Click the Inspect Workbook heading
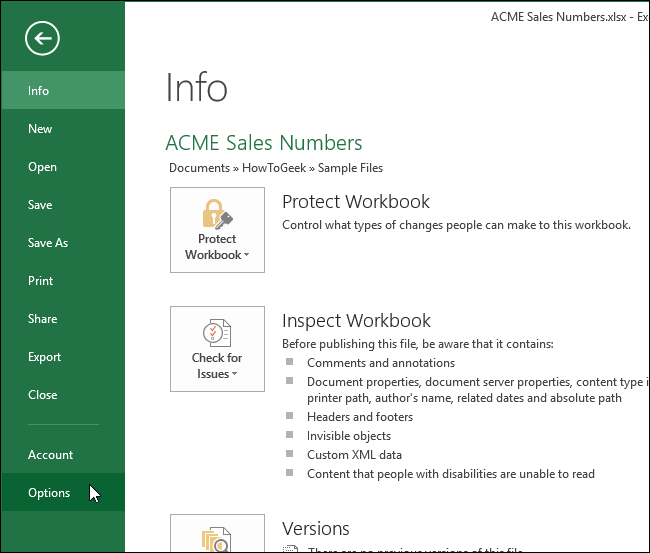 (x=356, y=321)
